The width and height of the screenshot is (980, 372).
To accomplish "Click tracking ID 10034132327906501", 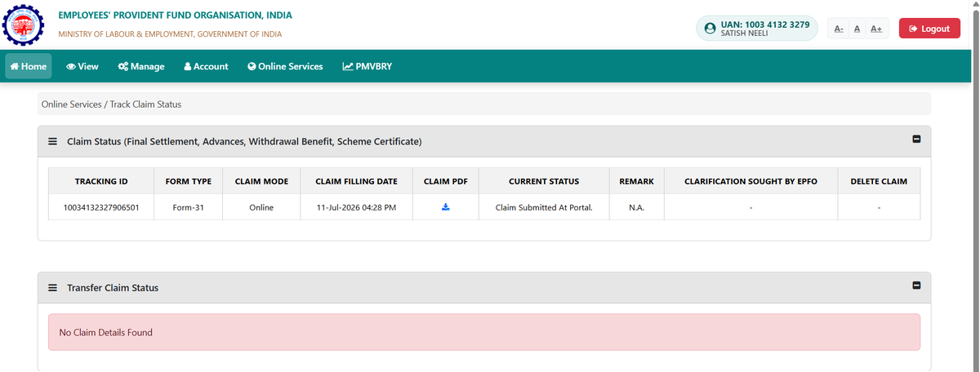I will 101,207.
